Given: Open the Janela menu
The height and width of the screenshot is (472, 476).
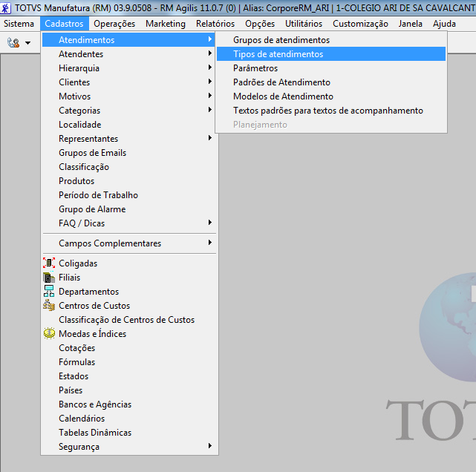Looking at the screenshot, I should [x=411, y=24].
